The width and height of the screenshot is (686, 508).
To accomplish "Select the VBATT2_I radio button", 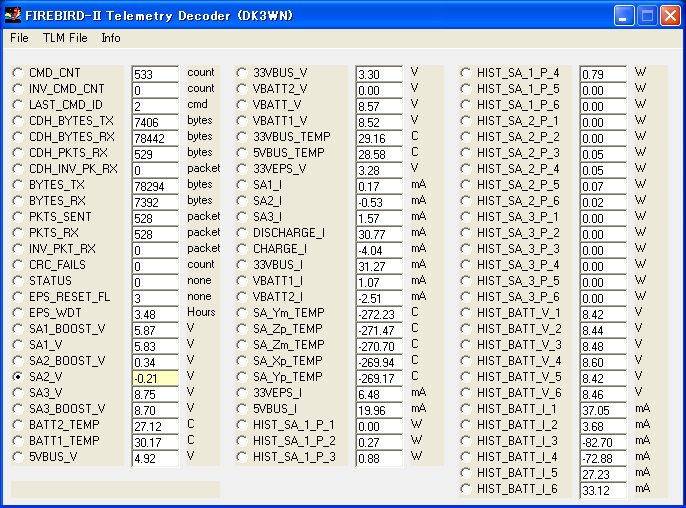I will pyautogui.click(x=242, y=297).
